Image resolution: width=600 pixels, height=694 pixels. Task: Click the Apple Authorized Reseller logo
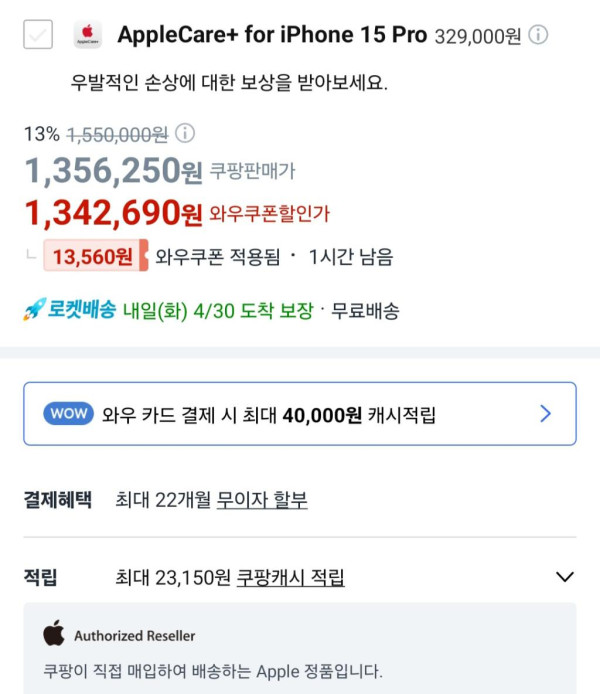point(54,634)
